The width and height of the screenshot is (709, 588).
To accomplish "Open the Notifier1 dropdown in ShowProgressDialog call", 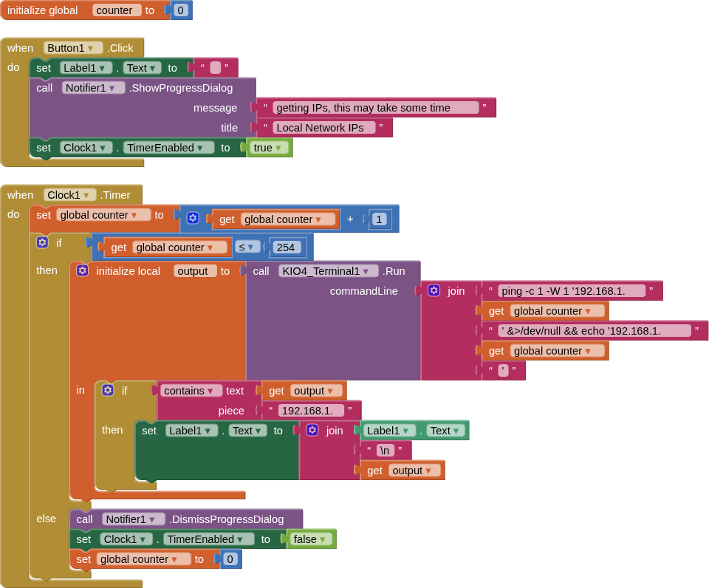I will coord(93,88).
